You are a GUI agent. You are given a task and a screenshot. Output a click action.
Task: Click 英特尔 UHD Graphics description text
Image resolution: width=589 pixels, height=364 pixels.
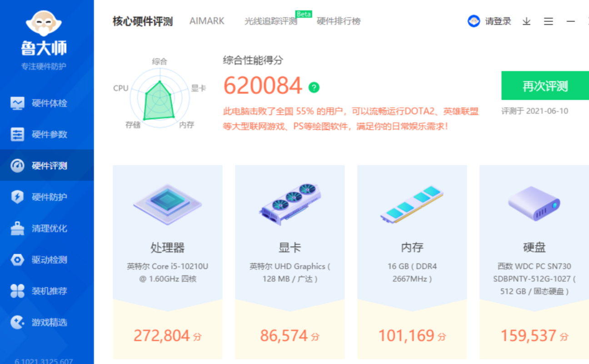[x=290, y=272]
